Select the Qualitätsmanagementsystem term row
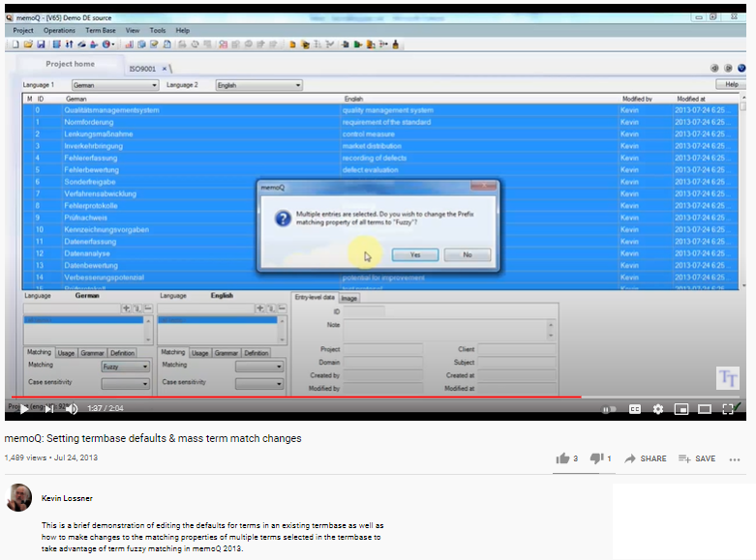The width and height of the screenshot is (756, 560). (379, 110)
